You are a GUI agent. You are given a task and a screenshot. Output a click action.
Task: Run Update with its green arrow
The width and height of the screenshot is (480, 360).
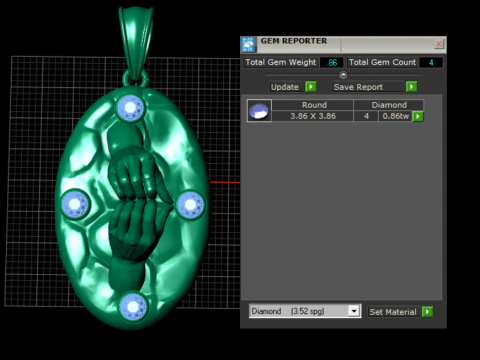(311, 87)
